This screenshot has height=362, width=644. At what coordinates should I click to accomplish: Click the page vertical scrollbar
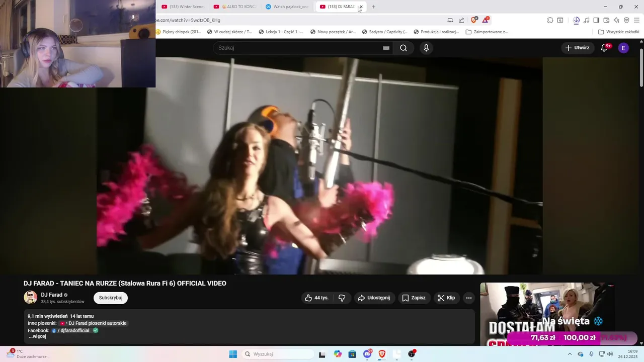pyautogui.click(x=641, y=68)
